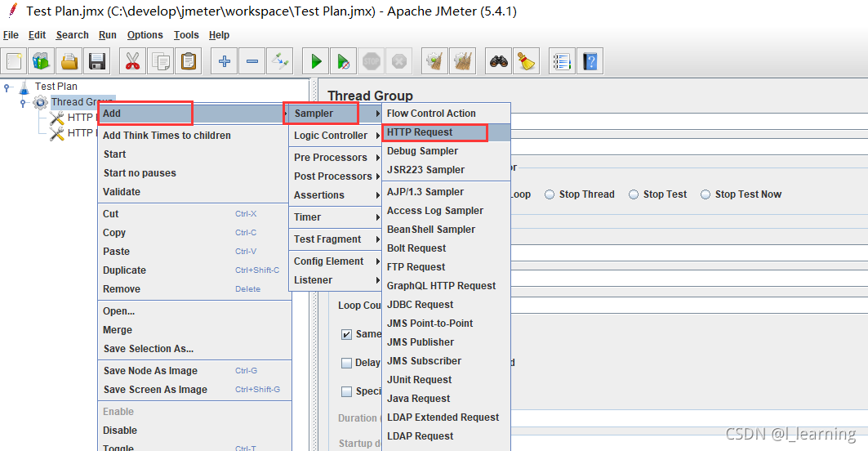
Task: Toggle the Delay thread creation checkbox
Action: [x=346, y=363]
